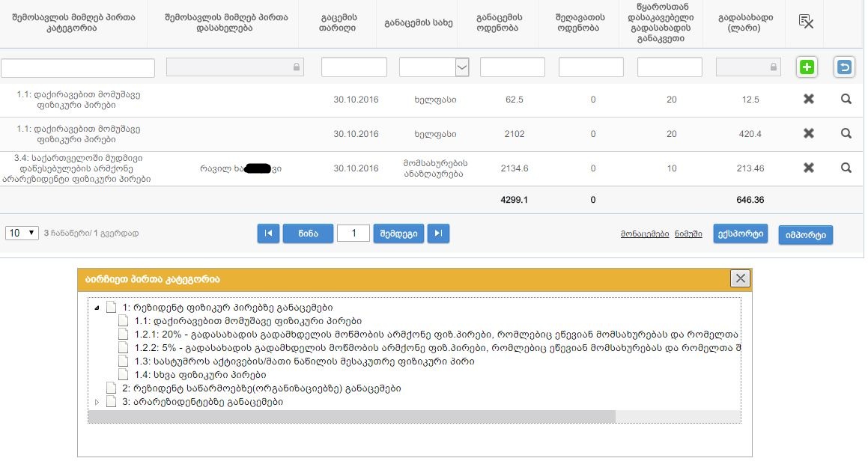Open details magnifier for the 62.5 row
This screenshot has width=868, height=467.
(x=846, y=99)
